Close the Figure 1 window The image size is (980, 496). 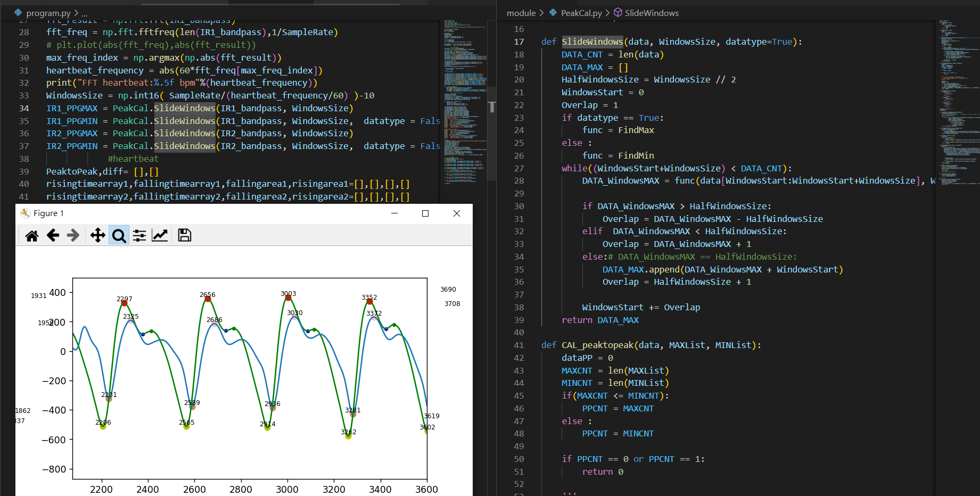click(x=456, y=213)
